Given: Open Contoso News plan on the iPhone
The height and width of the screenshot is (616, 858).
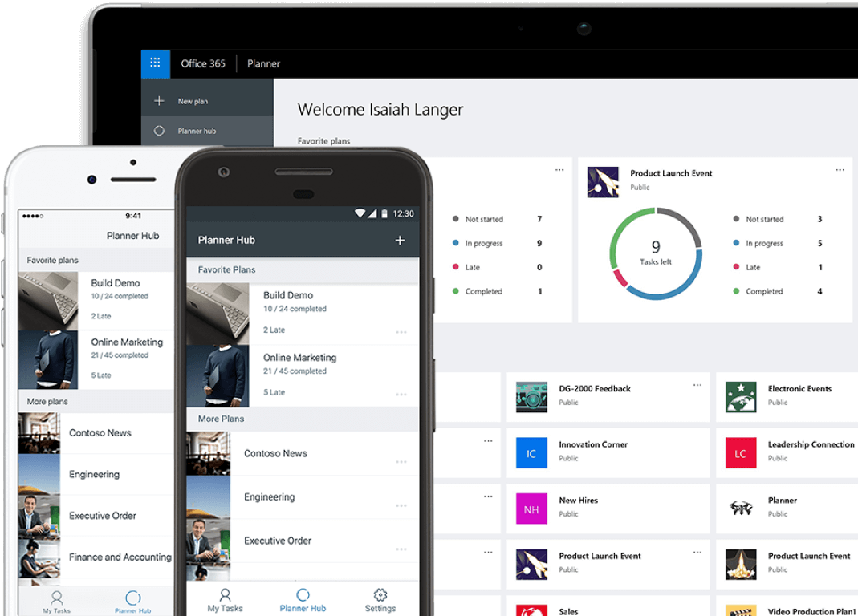Looking at the screenshot, I should tap(96, 433).
